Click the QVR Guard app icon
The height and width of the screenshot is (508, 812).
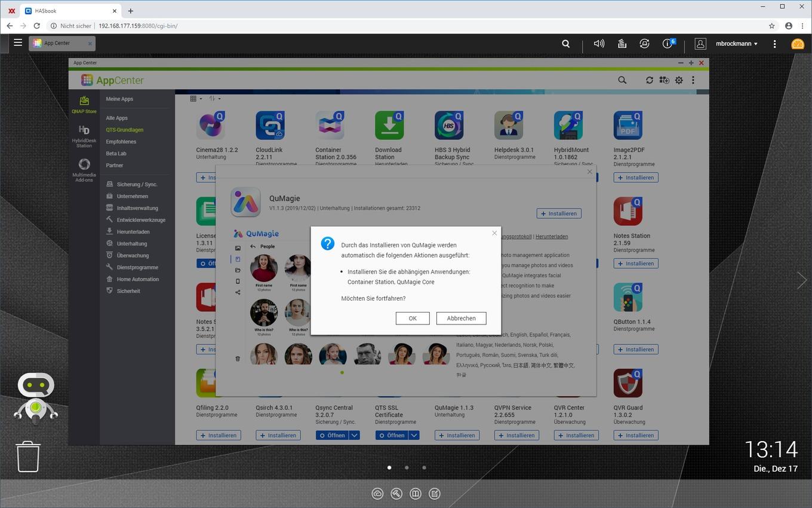tap(628, 383)
